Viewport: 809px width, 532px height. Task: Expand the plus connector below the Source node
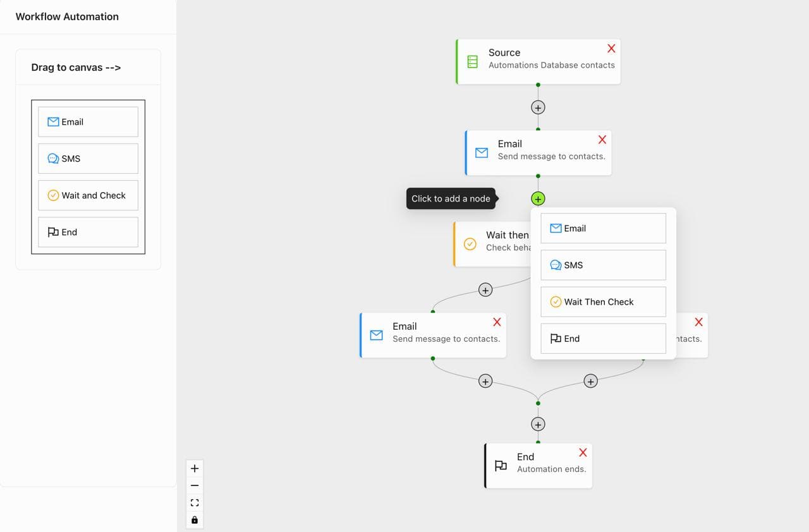[538, 107]
